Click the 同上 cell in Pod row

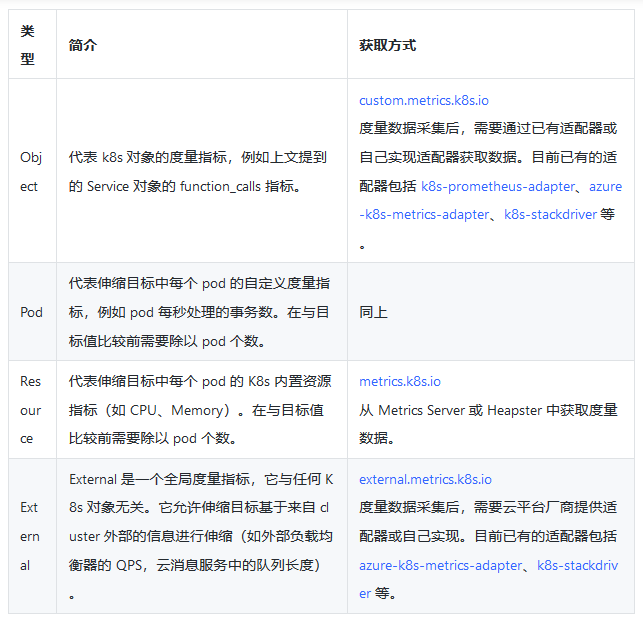491,312
